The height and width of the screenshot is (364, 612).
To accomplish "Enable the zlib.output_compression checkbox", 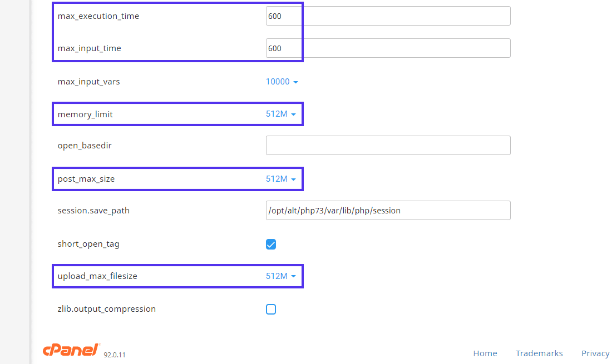I will [x=271, y=309].
